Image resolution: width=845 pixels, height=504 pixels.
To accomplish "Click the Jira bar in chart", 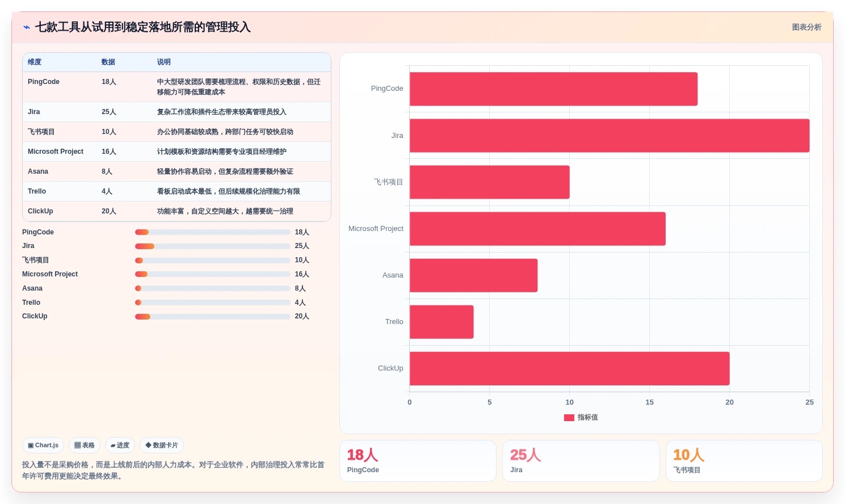I will (x=609, y=136).
